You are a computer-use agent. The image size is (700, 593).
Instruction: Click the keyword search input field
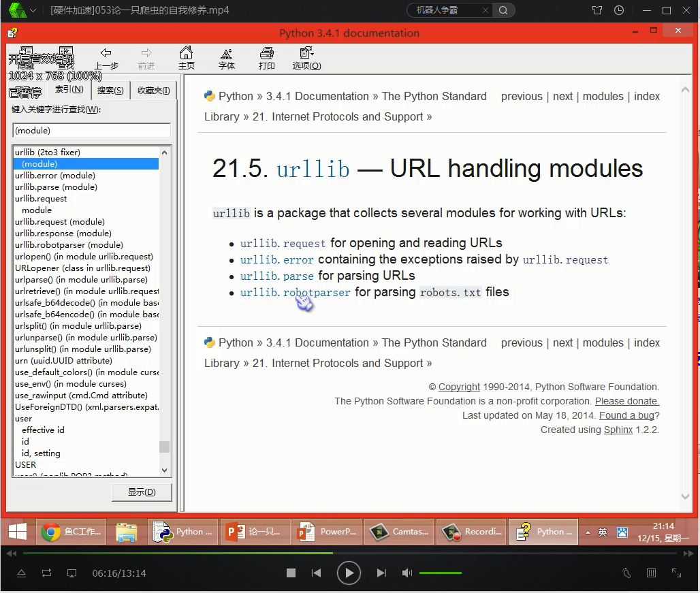91,130
